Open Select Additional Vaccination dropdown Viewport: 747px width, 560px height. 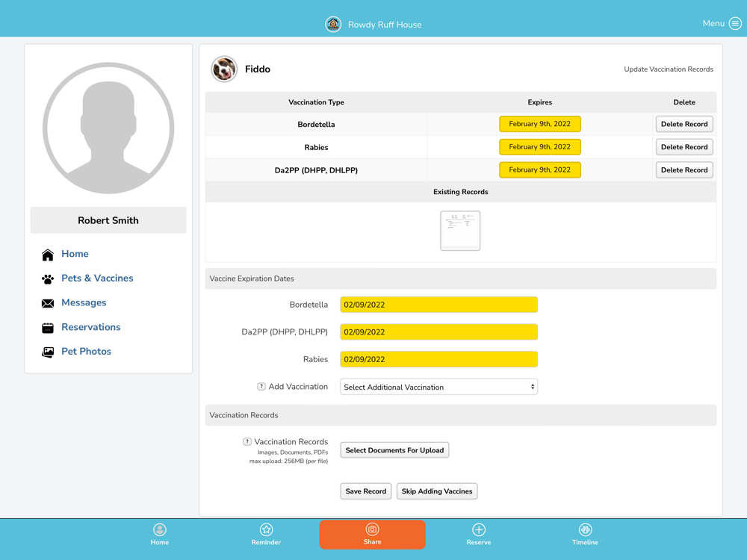point(438,387)
